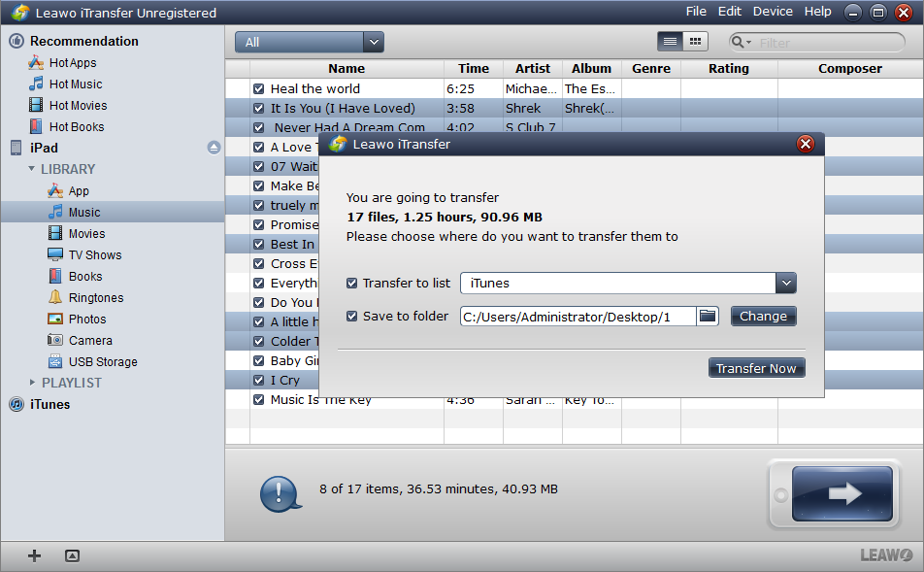This screenshot has height=572, width=924.
Task: Open Hot Music recommendation
Action: (76, 84)
